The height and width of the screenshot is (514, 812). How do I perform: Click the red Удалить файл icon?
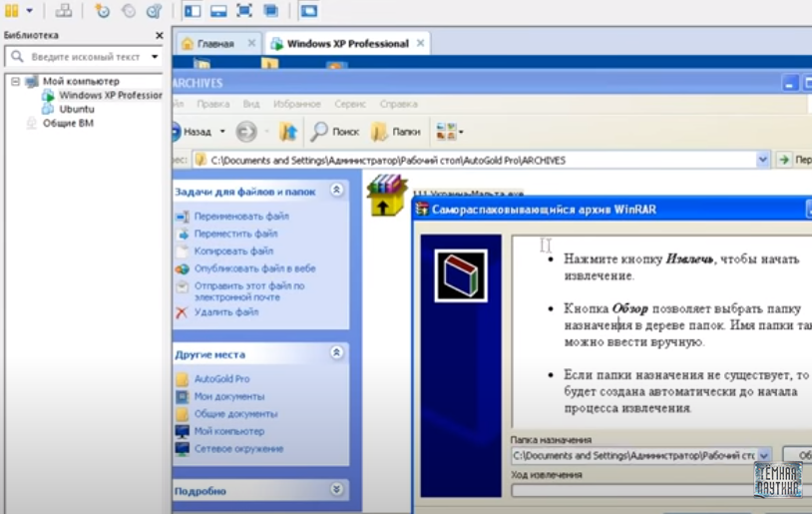point(182,312)
